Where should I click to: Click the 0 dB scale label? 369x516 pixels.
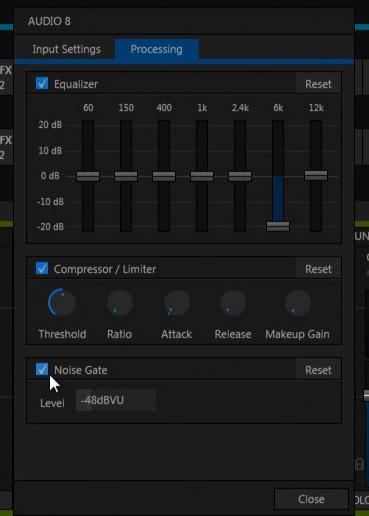tap(50, 176)
